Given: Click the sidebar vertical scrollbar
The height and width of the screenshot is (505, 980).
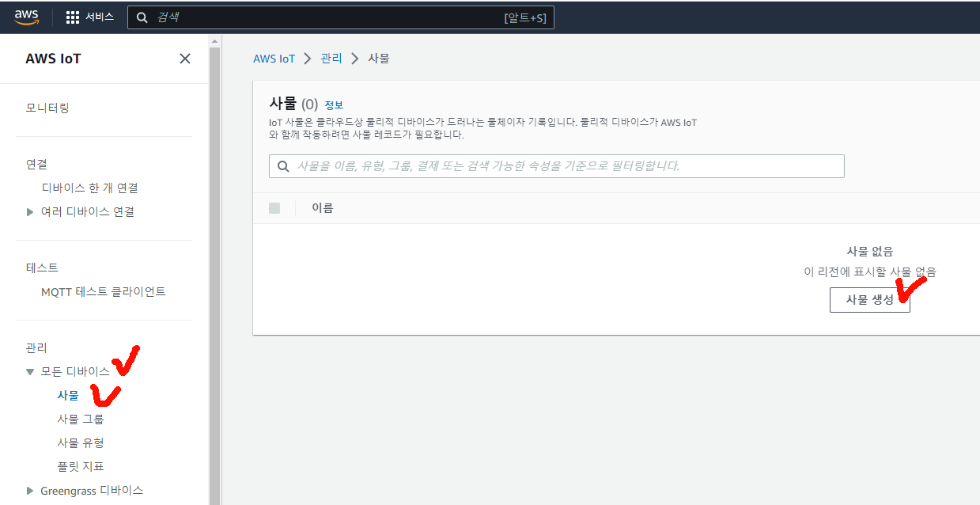Looking at the screenshot, I should [x=214, y=276].
